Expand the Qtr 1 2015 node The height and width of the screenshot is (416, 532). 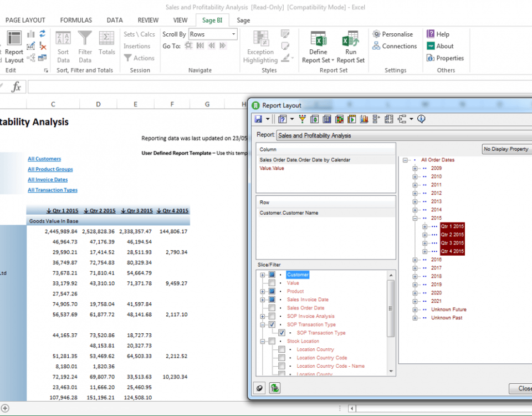coord(424,226)
